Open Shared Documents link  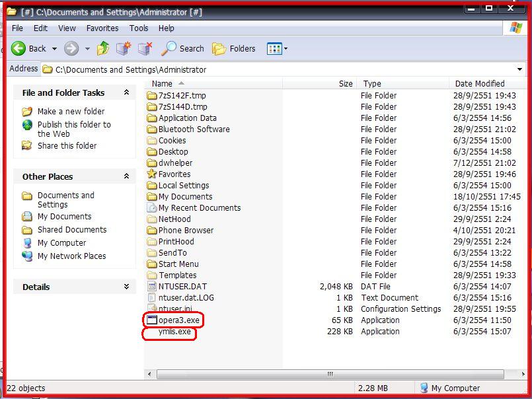pyautogui.click(x=72, y=230)
